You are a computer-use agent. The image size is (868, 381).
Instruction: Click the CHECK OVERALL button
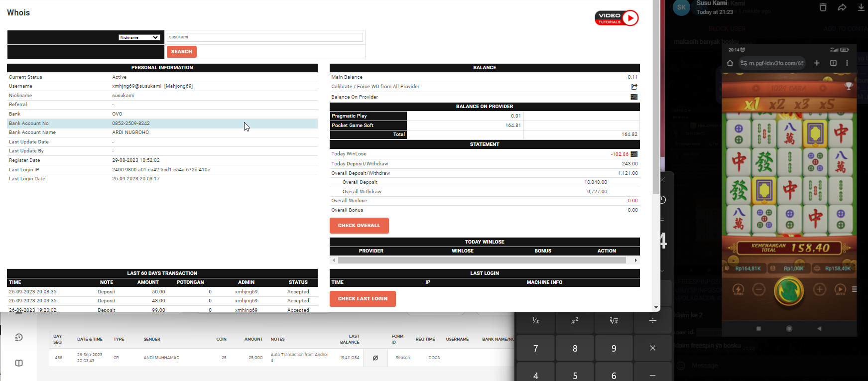[x=359, y=226]
